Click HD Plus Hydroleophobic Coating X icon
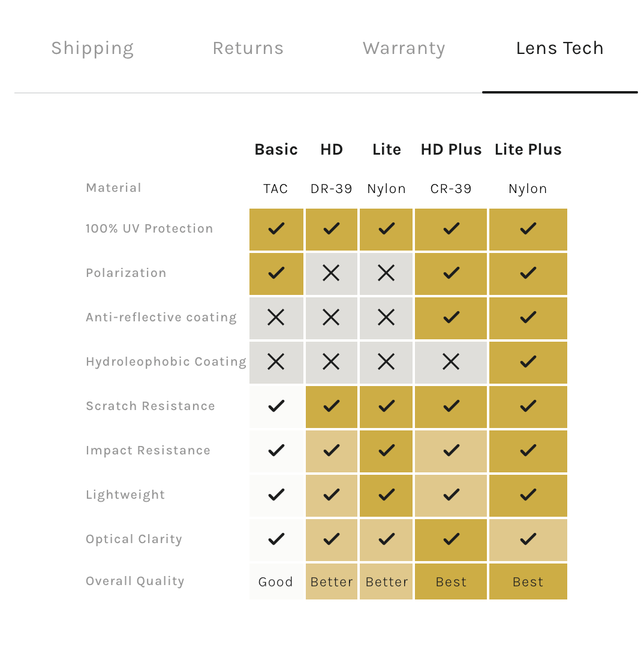Viewport: 644px width, 669px height. [451, 362]
